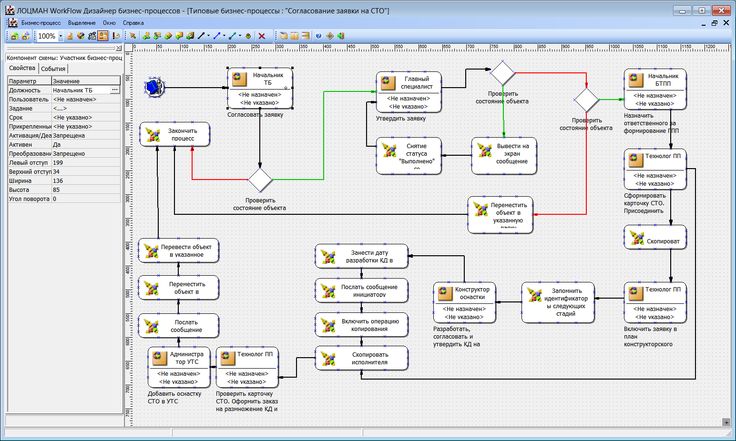Screen dimensions: 736x441
Task: Select the 'Скопировать исполнителя' node
Action: (x=361, y=358)
